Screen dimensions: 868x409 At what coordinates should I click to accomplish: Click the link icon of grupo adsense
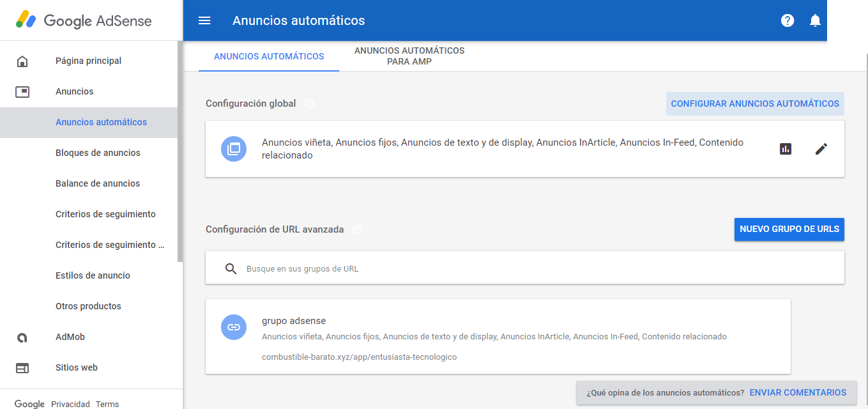coord(234,327)
